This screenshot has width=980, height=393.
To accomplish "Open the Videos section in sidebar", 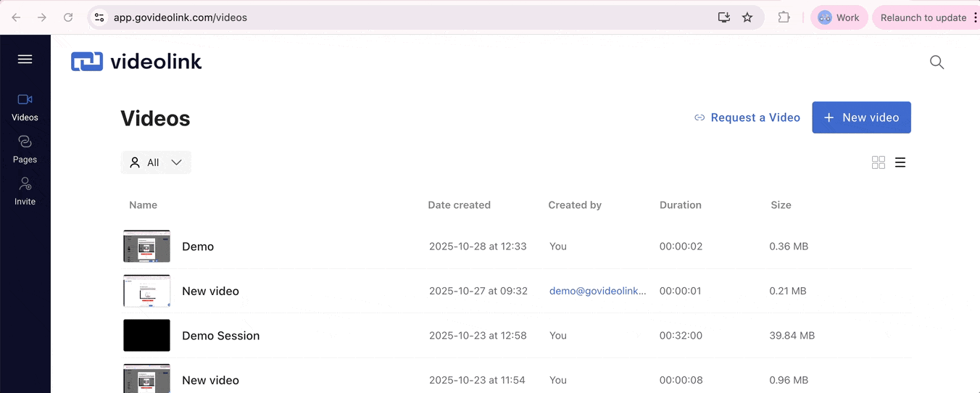I will [x=25, y=107].
